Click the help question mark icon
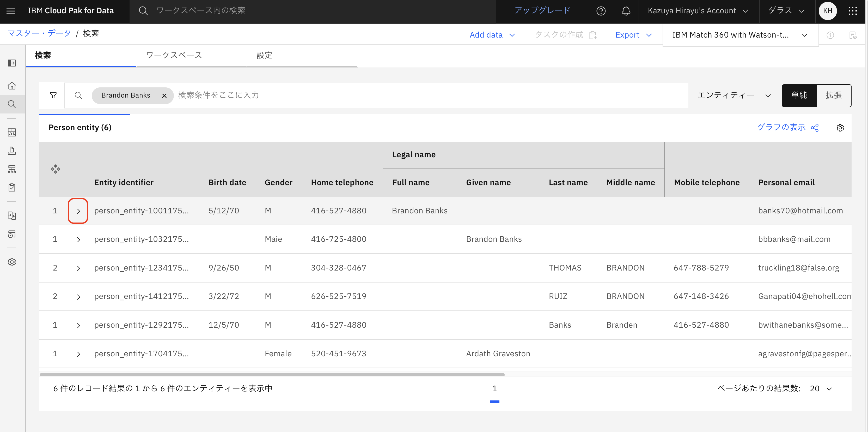Image resolution: width=868 pixels, height=432 pixels. click(x=601, y=10)
